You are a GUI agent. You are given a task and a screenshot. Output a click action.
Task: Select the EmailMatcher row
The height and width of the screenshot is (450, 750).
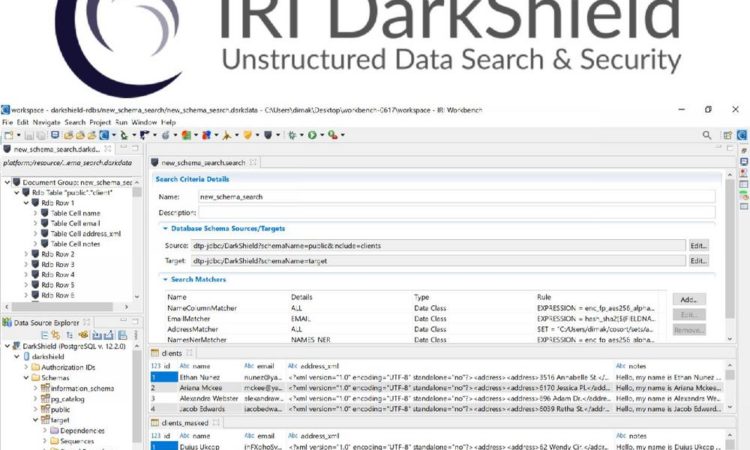(x=411, y=318)
